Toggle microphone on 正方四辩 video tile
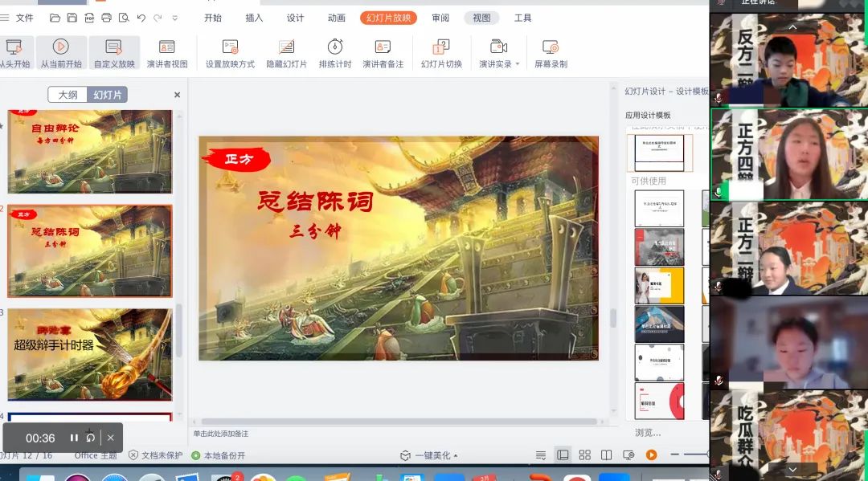 719,192
